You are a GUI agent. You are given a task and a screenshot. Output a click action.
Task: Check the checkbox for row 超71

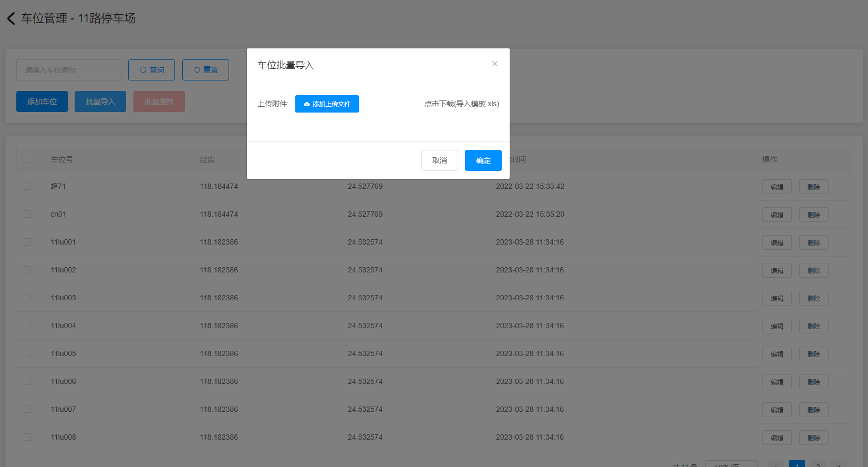click(27, 186)
